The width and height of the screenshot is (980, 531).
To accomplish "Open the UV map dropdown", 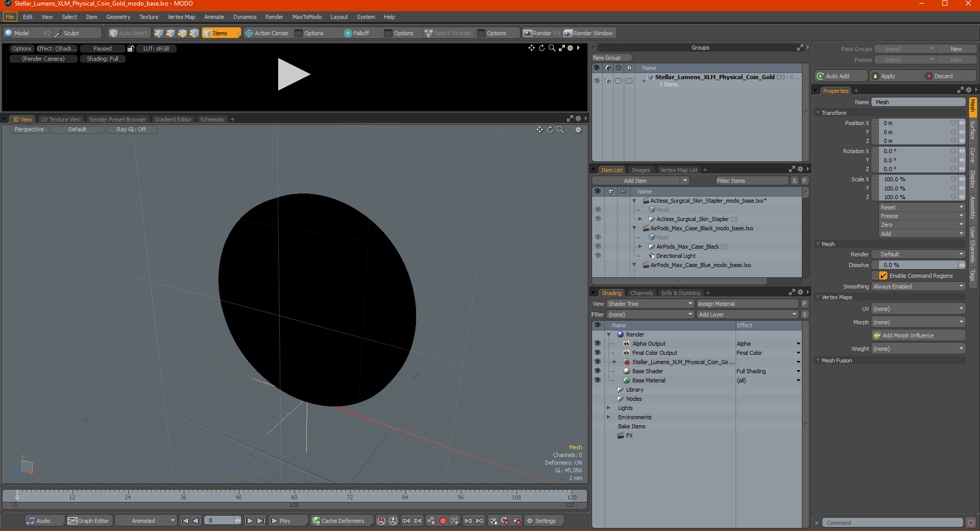I will coord(918,309).
